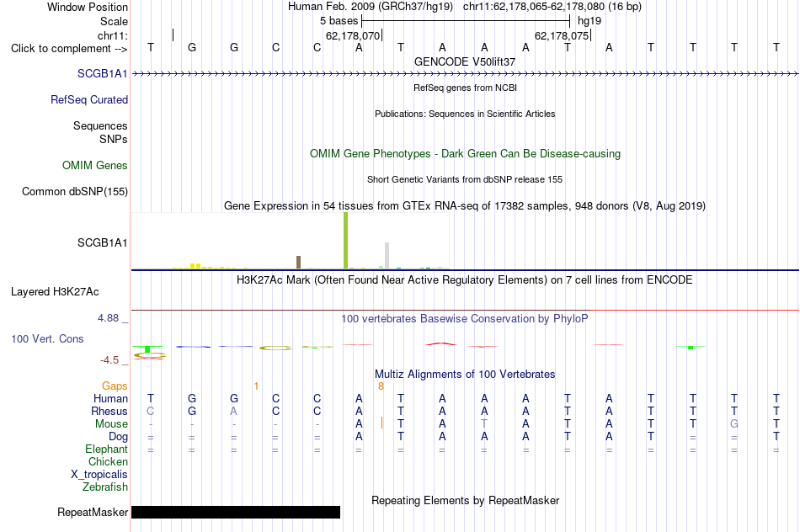
Task: Click the orange gap number 8 in the Gaps row
Action: pos(381,386)
